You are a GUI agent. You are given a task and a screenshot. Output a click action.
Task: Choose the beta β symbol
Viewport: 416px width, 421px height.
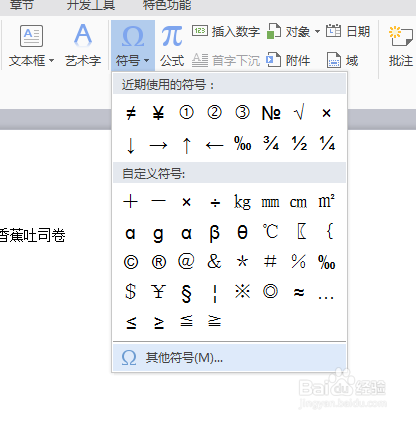214,233
